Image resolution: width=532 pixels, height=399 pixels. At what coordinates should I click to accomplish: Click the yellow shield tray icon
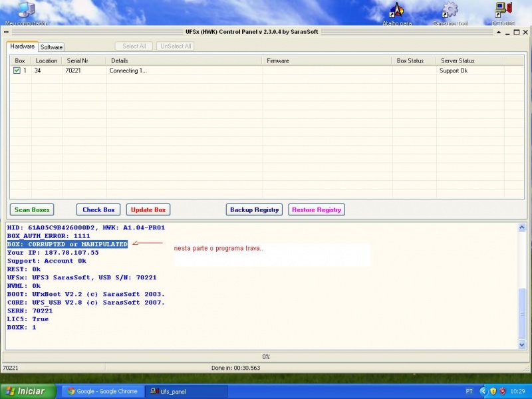pyautogui.click(x=493, y=391)
